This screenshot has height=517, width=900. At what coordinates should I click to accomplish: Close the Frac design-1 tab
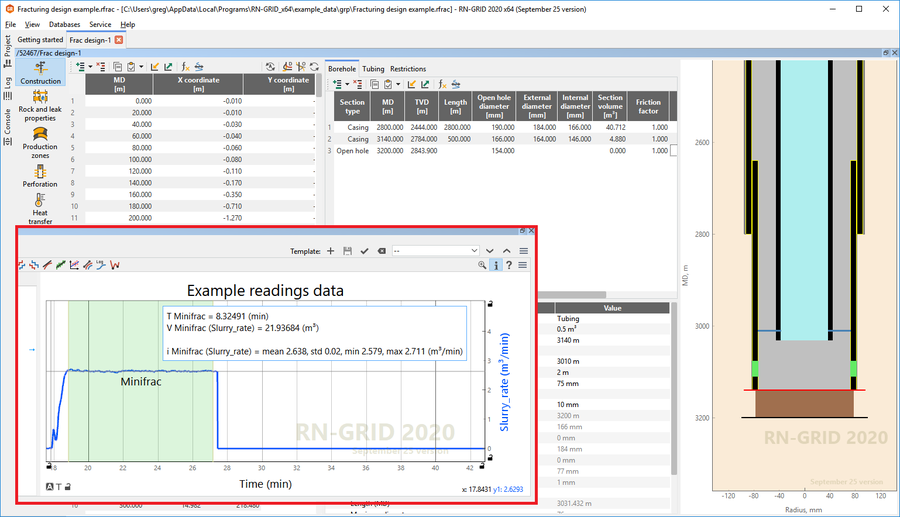(119, 40)
